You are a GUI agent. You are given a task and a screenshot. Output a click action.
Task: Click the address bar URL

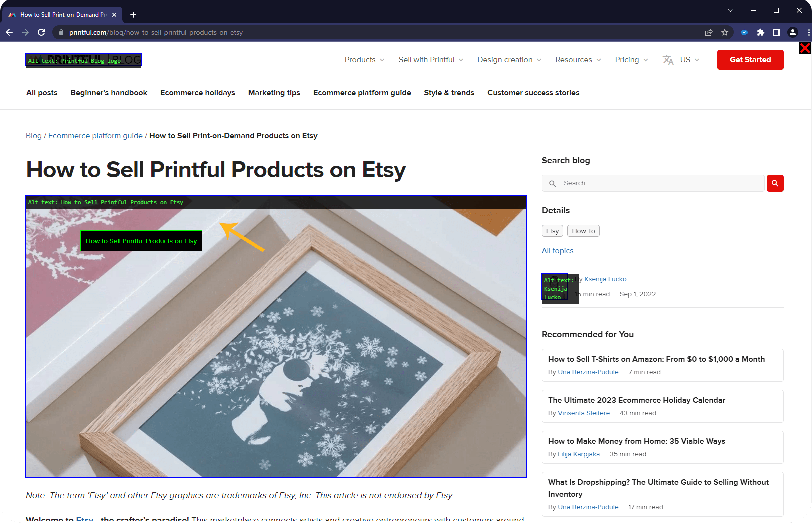tap(156, 32)
